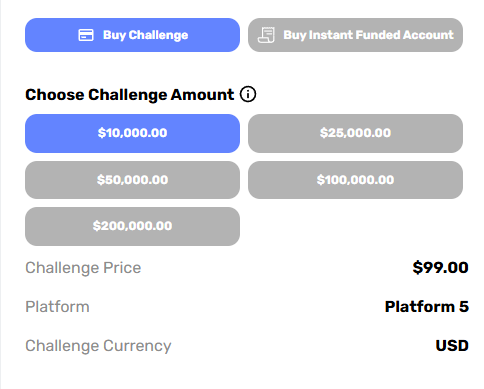Pick the $50,000.00 challenge amount
The height and width of the screenshot is (389, 484).
(x=132, y=180)
